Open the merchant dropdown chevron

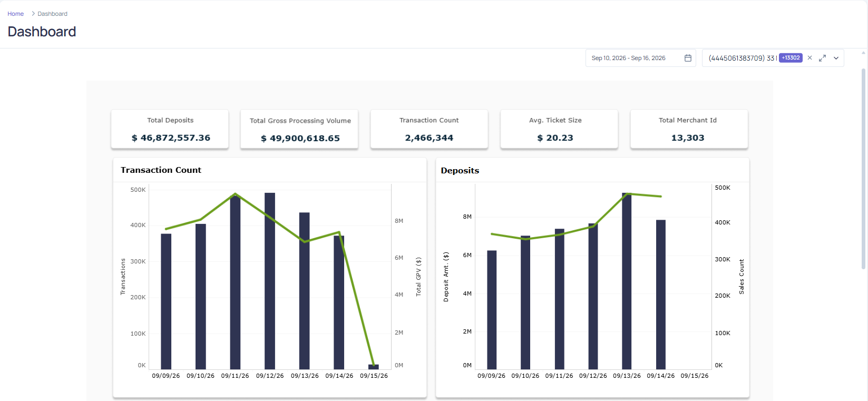click(836, 58)
